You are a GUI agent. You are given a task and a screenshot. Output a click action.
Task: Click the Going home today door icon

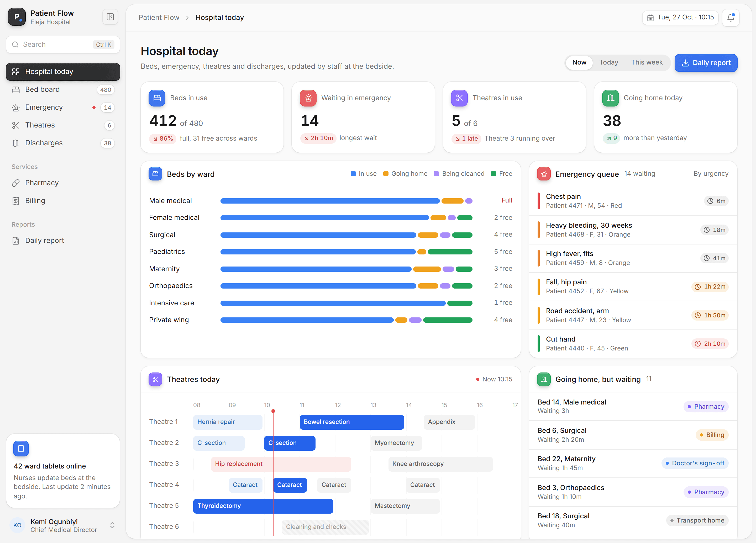click(x=610, y=98)
